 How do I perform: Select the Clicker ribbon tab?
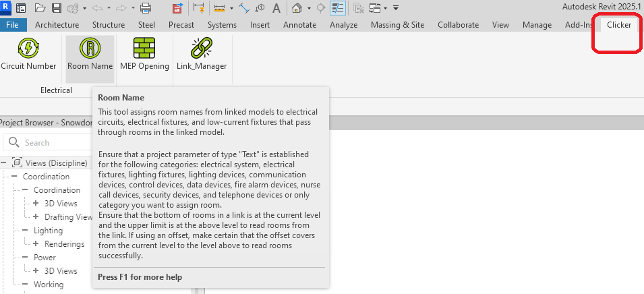[619, 25]
